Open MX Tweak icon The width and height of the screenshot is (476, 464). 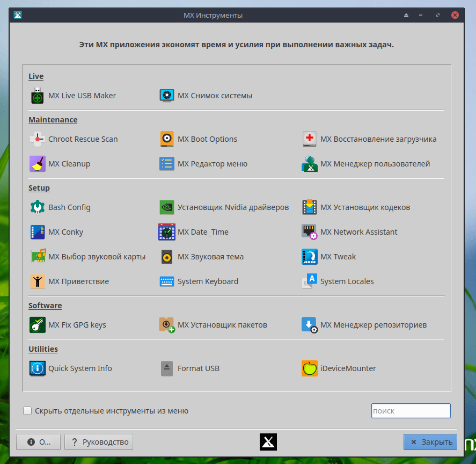click(x=310, y=257)
